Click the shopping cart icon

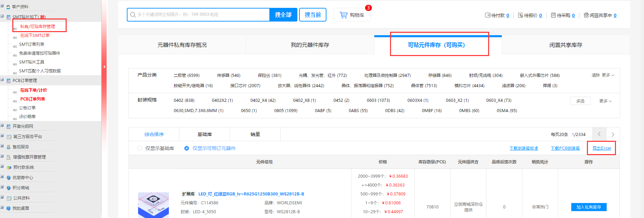coord(344,15)
